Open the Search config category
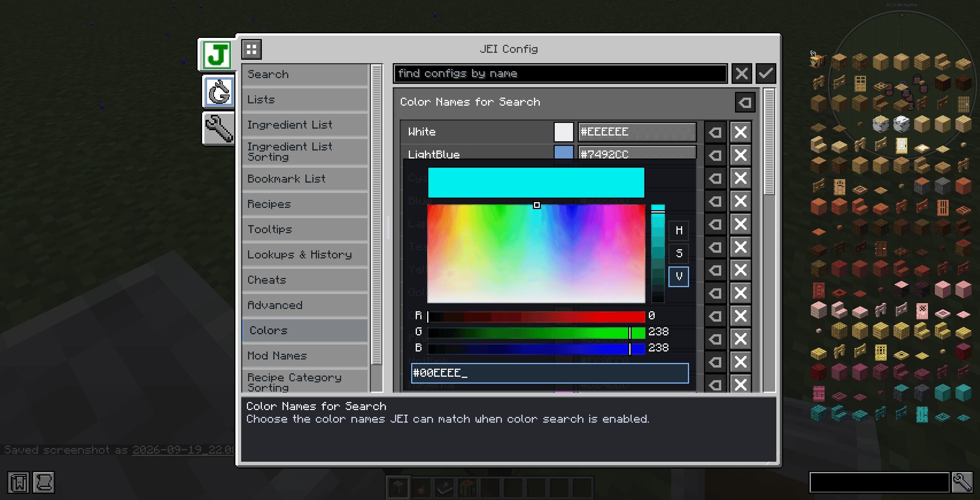 point(305,75)
